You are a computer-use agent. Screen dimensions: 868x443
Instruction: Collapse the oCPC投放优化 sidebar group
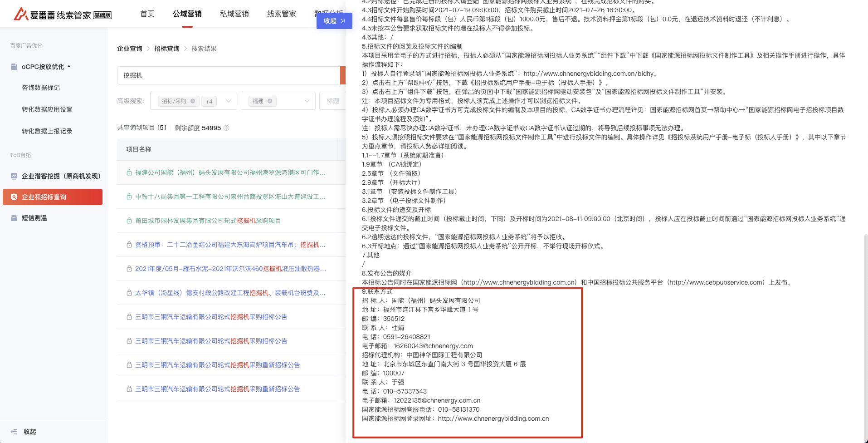[x=69, y=67]
